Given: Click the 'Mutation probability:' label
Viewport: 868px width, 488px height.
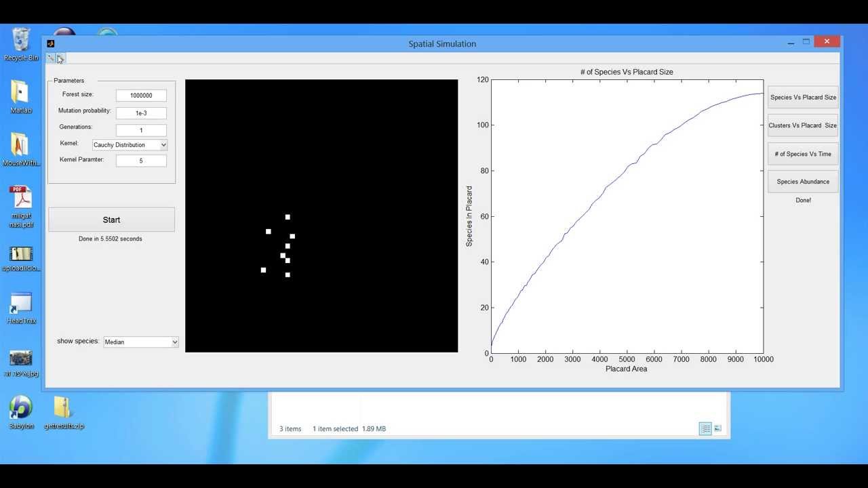Looking at the screenshot, I should click(x=85, y=110).
